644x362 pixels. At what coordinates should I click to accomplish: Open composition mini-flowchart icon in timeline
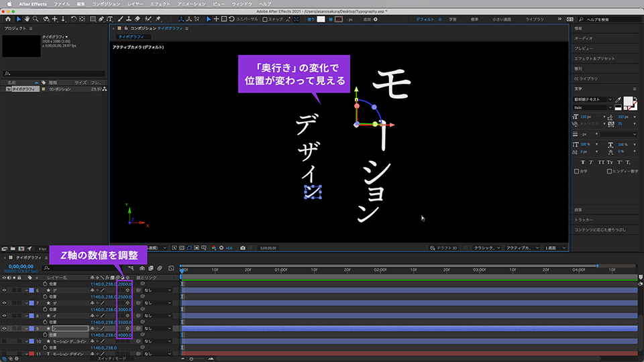tap(131, 268)
